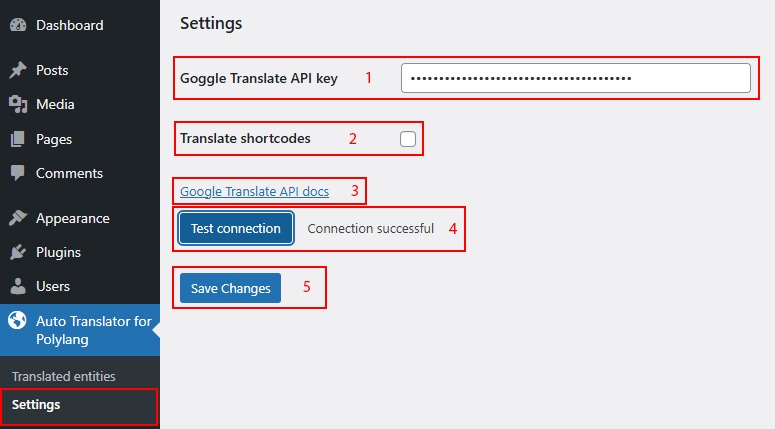Open Translated entities submenu item

click(64, 376)
